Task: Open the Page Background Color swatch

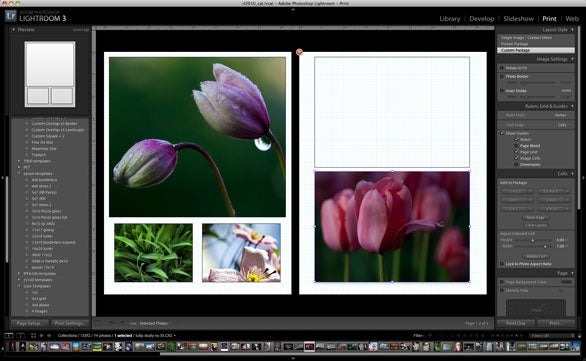Action: pos(566,282)
